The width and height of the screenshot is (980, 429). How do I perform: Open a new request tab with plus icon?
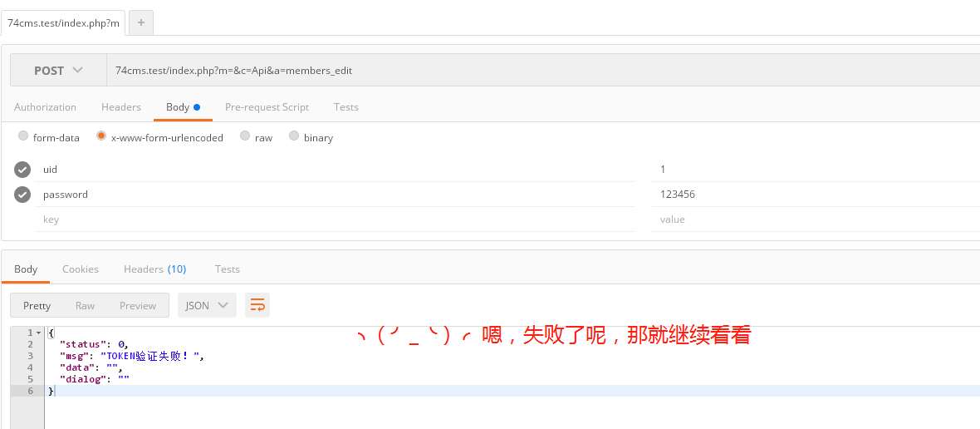[140, 22]
